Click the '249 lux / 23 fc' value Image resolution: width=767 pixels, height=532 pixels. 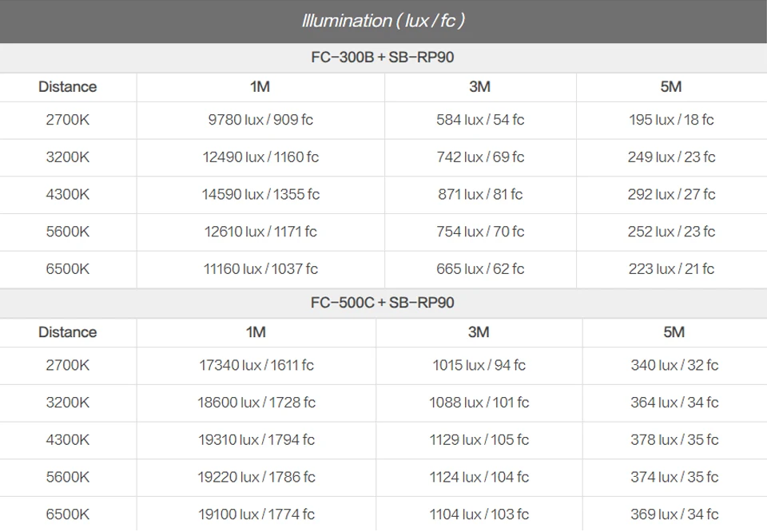[x=671, y=157]
